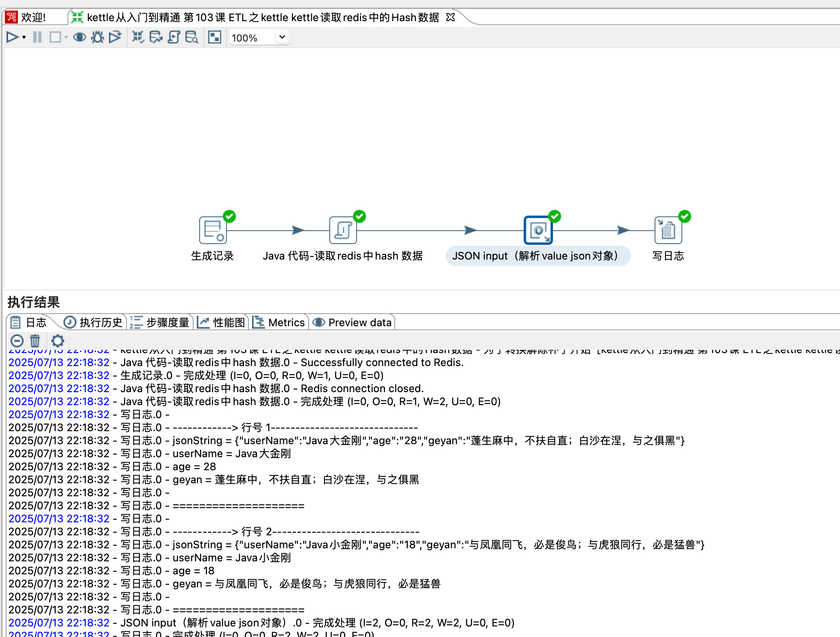840x637 pixels.
Task: Click the explore database icon
Action: click(x=192, y=37)
